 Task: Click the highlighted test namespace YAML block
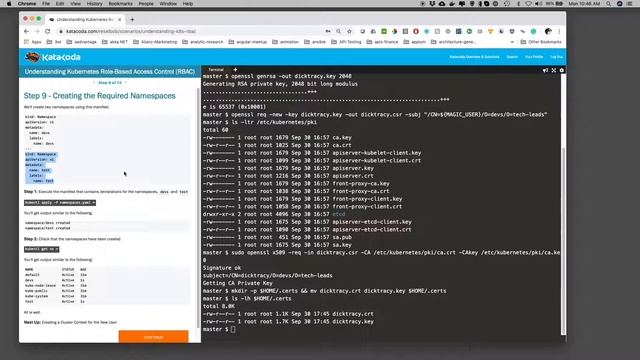(41, 167)
